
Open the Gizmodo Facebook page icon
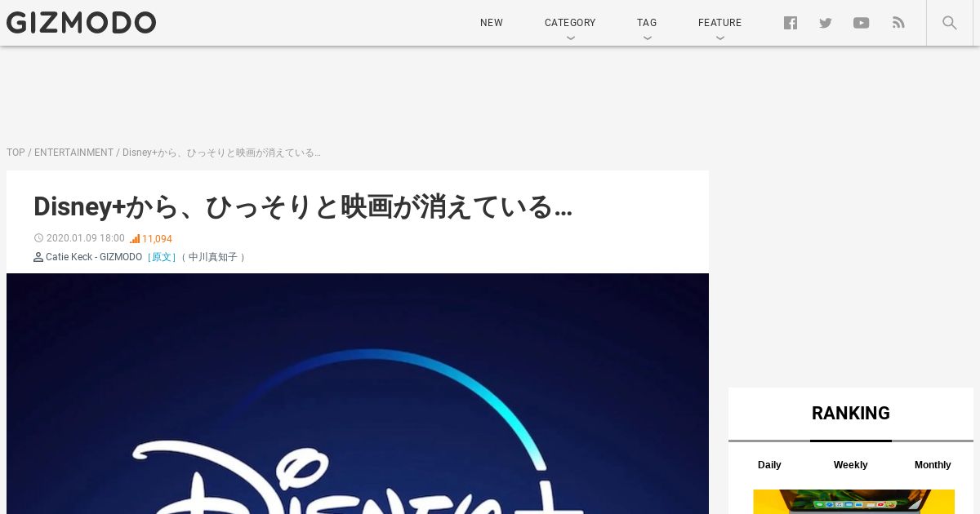tap(791, 23)
